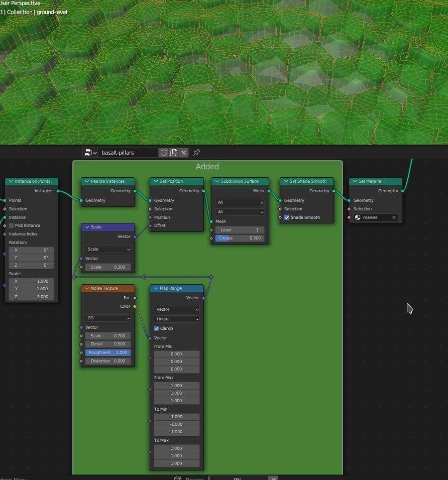Click the marker material sphere icon
This screenshot has height=480, width=448.
[358, 217]
